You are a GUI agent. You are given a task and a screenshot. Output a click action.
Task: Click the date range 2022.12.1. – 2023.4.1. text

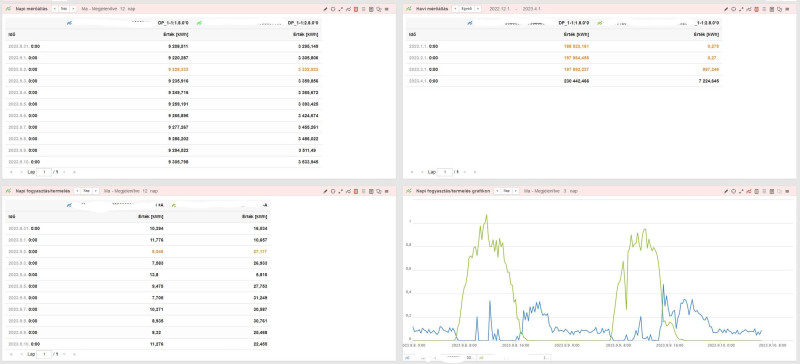coord(515,9)
